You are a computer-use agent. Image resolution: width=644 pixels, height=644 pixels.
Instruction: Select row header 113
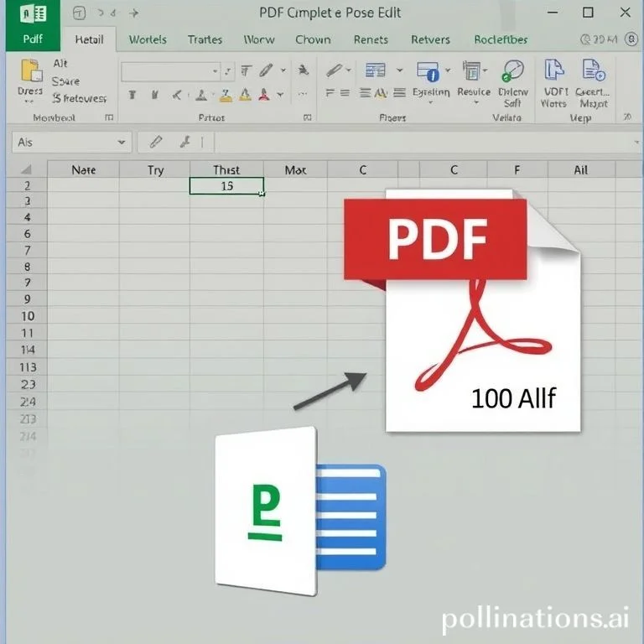tap(27, 366)
